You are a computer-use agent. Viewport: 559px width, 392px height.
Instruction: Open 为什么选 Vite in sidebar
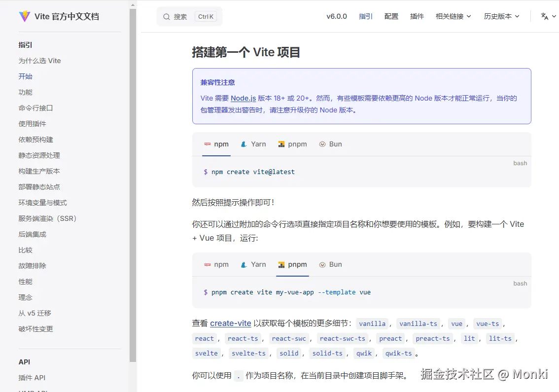click(x=39, y=61)
